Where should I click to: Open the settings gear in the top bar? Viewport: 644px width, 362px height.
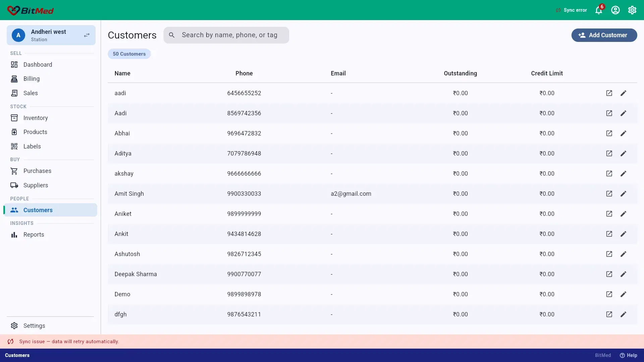pos(632,10)
